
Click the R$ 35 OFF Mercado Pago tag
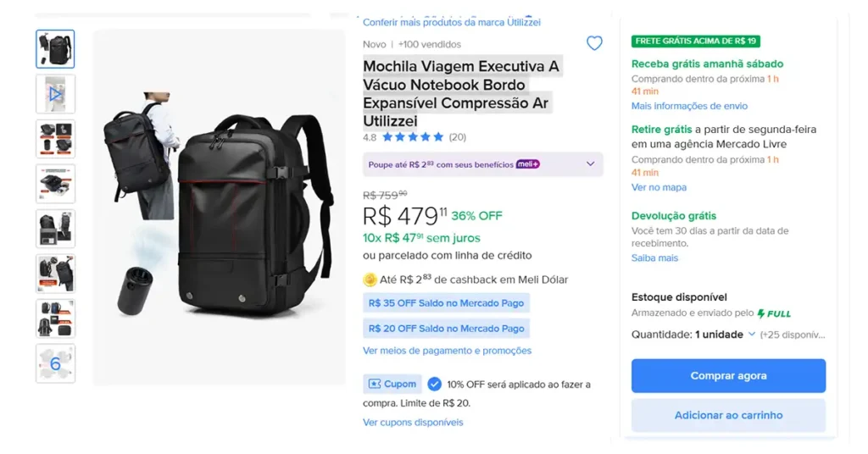(x=446, y=302)
